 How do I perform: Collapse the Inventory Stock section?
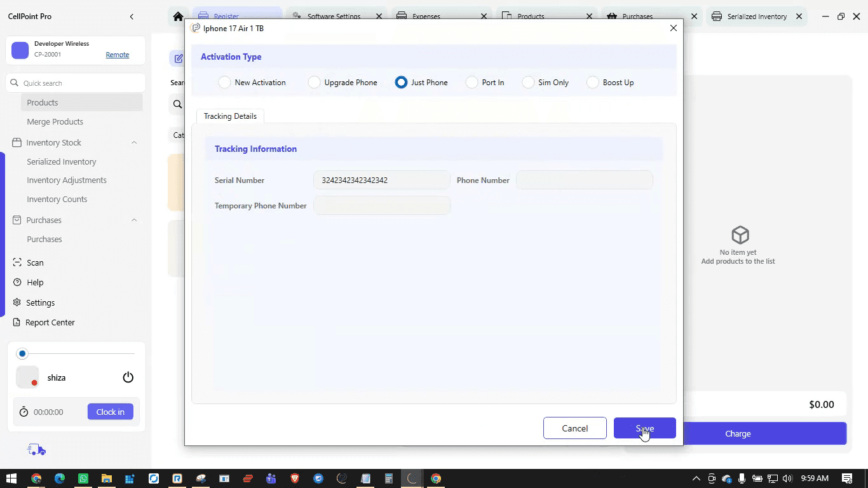tap(134, 143)
